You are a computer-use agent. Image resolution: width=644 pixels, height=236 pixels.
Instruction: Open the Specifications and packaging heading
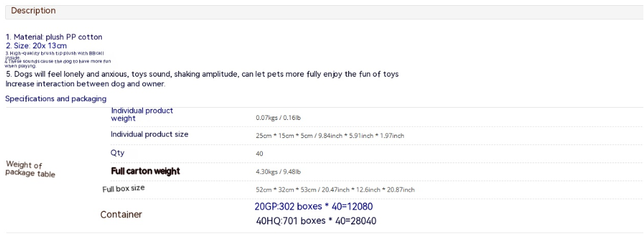coord(56,99)
